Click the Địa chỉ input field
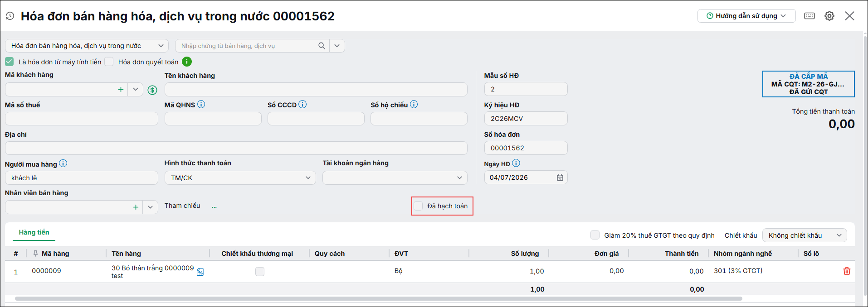Screen dimensions: 868x307 pyautogui.click(x=236, y=148)
